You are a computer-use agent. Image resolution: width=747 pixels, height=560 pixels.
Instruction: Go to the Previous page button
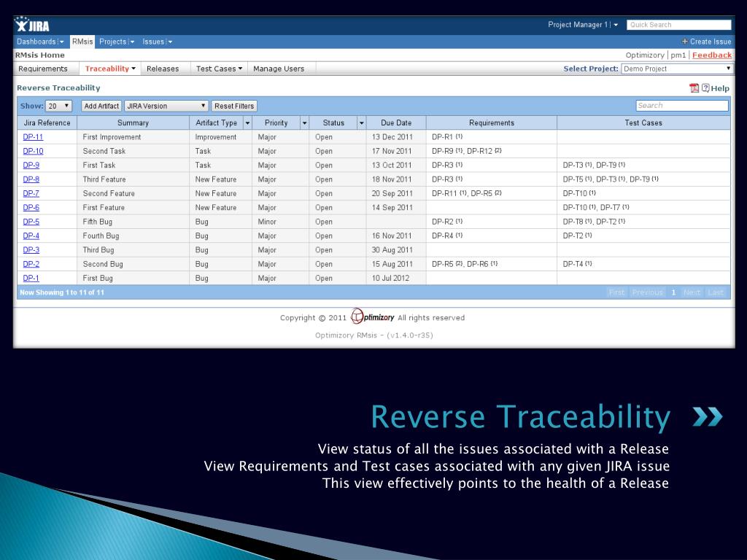[x=647, y=292]
